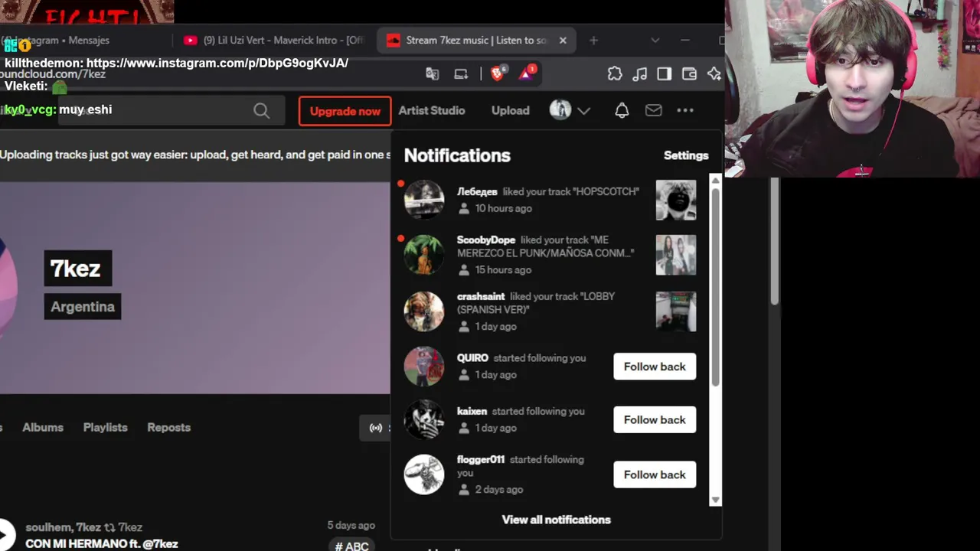
Task: Open the messages envelope icon
Action: click(653, 110)
